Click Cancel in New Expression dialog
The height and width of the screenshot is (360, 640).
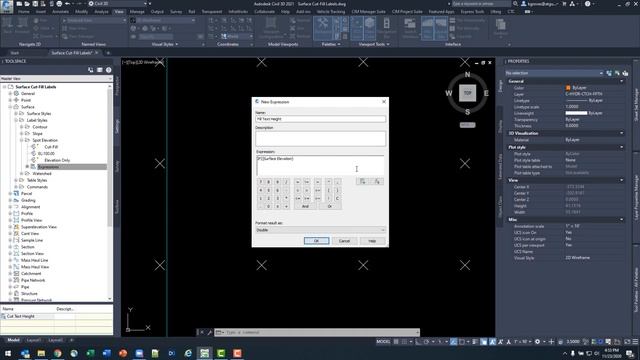coord(344,241)
